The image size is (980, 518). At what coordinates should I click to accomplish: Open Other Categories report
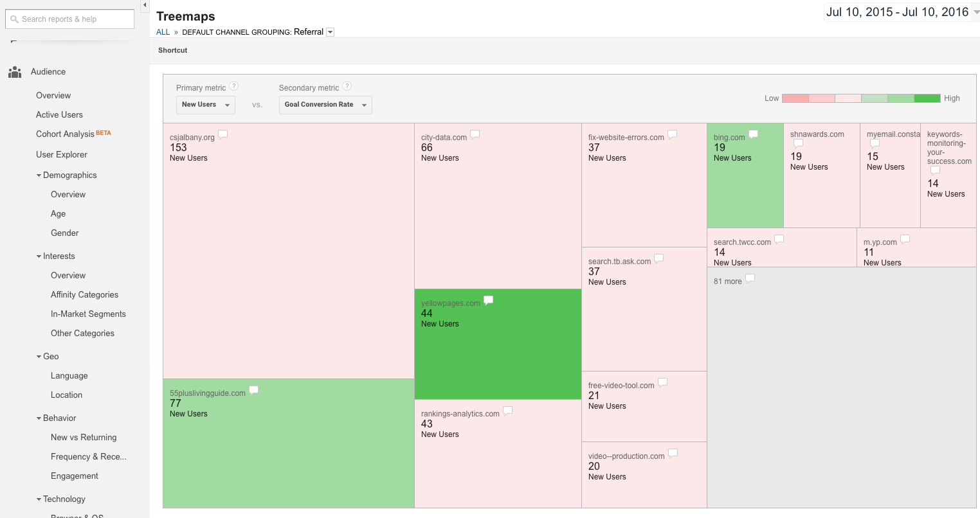click(x=82, y=333)
